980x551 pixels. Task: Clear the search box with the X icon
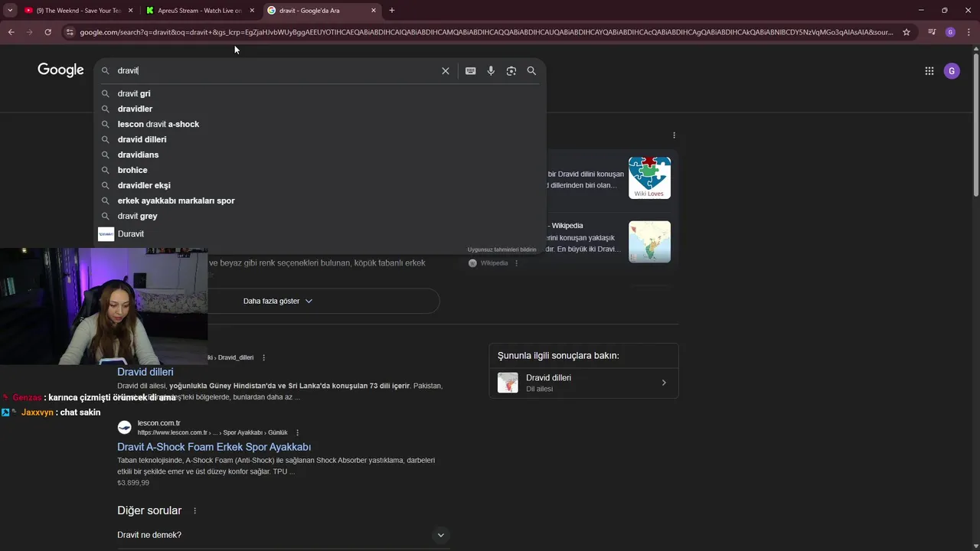(x=445, y=70)
